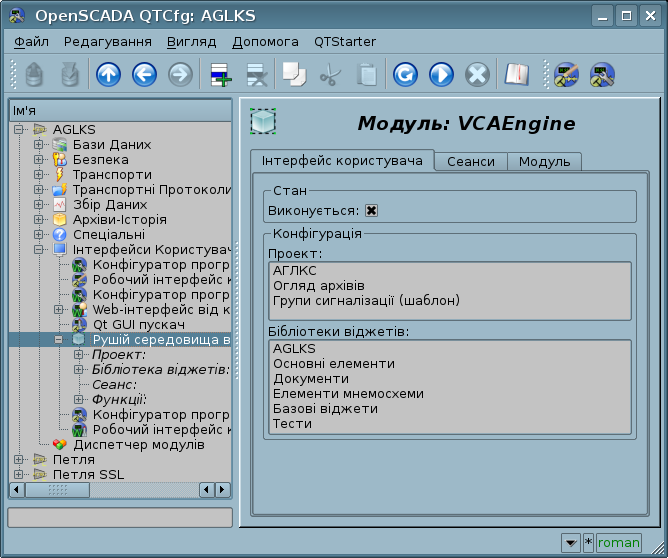Collapse the AGLKS root node
Image resolution: width=668 pixels, height=558 pixels.
(x=19, y=129)
